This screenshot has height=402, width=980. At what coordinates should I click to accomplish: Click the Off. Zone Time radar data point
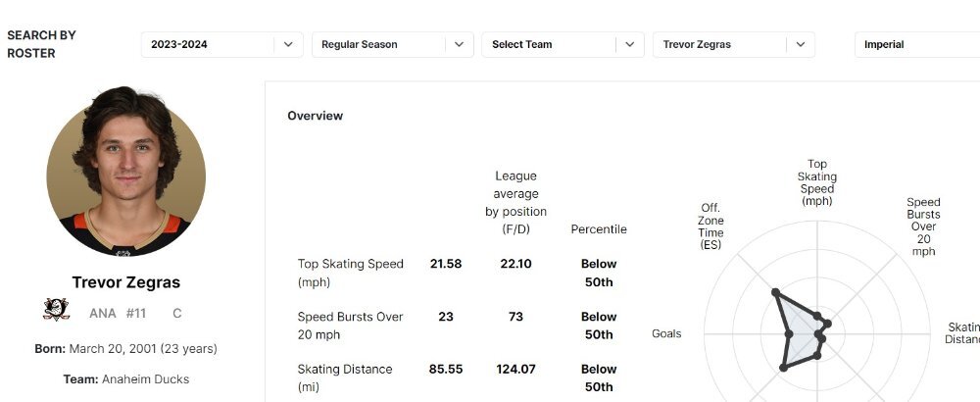tap(775, 292)
